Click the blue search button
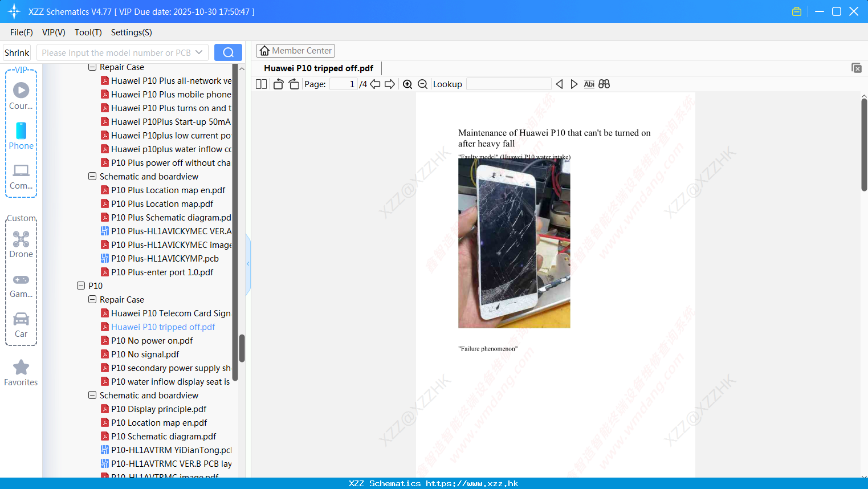This screenshot has height=489, width=868. click(228, 52)
